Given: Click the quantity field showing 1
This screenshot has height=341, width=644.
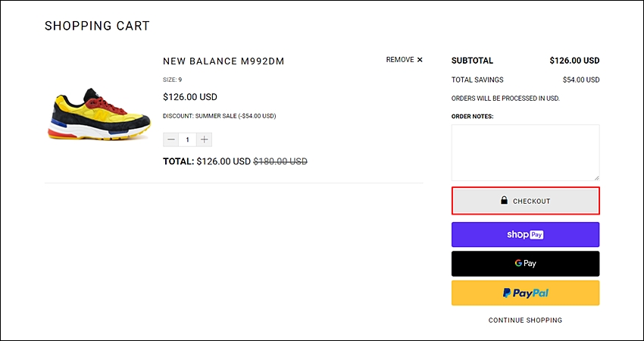Looking at the screenshot, I should 187,139.
